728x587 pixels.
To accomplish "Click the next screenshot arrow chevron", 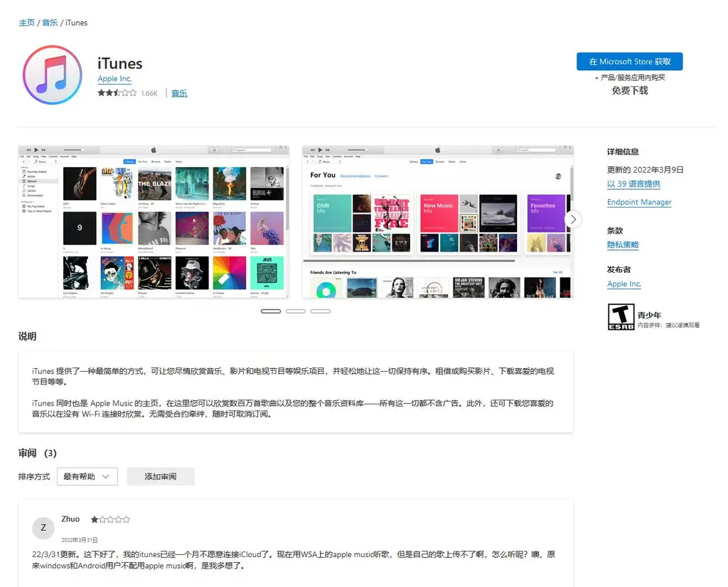I will [x=574, y=219].
